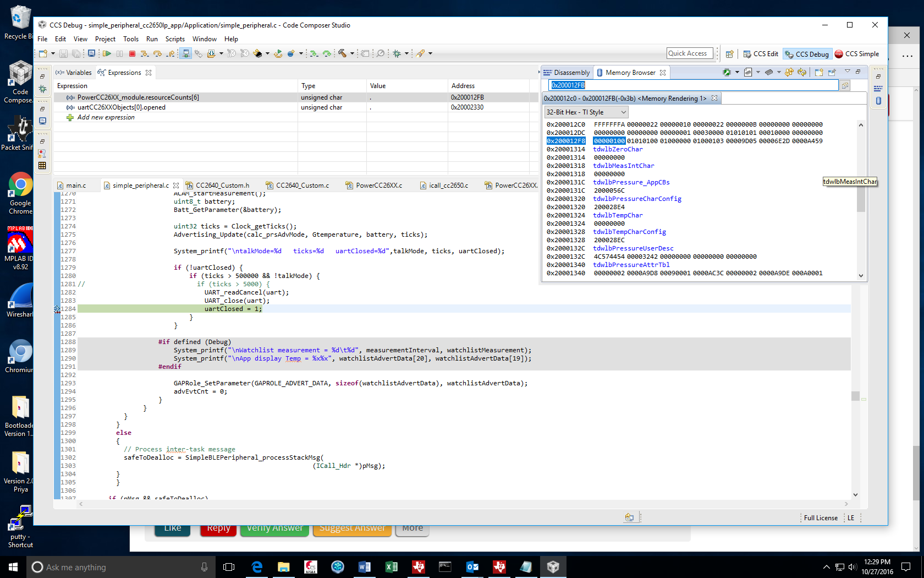Screen dimensions: 924x578
Task: Open the New file dropdown arrow
Action: (x=53, y=53)
